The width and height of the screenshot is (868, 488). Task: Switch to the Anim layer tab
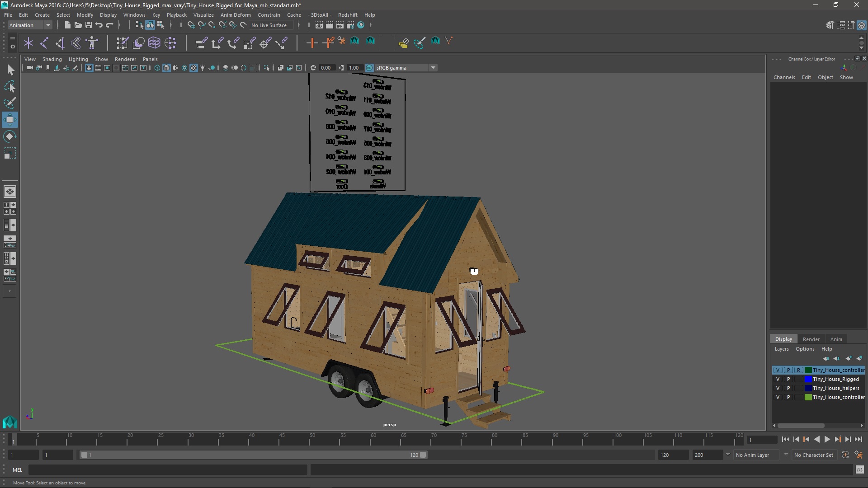pyautogui.click(x=836, y=339)
